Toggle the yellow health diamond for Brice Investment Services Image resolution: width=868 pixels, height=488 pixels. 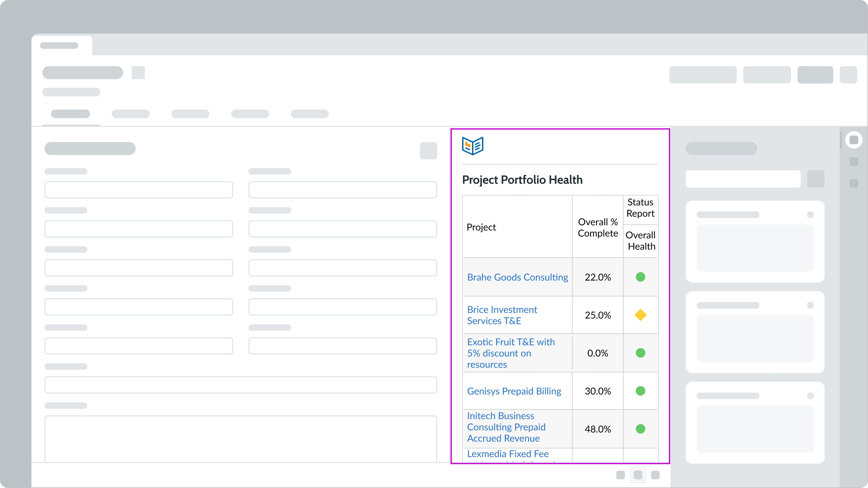pos(640,315)
